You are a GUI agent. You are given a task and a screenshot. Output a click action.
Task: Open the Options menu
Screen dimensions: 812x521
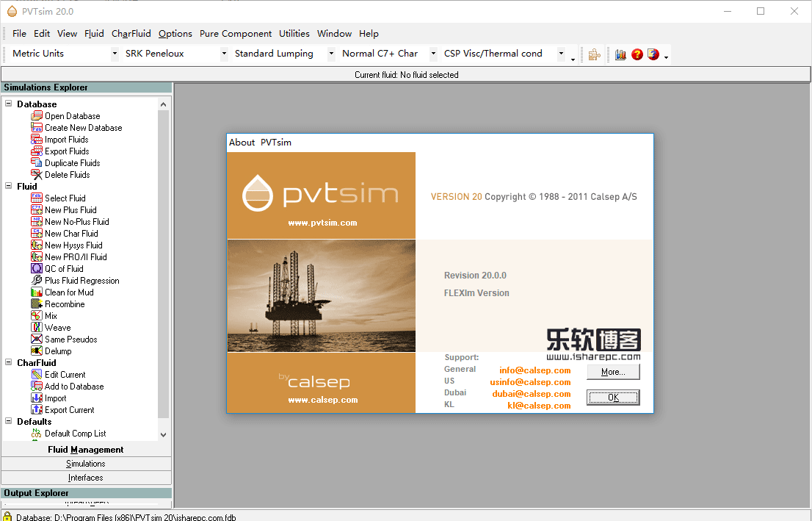(175, 34)
